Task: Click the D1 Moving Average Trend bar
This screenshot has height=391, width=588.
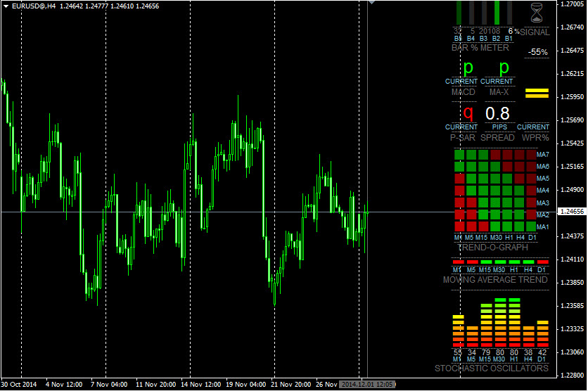Action: (x=542, y=262)
